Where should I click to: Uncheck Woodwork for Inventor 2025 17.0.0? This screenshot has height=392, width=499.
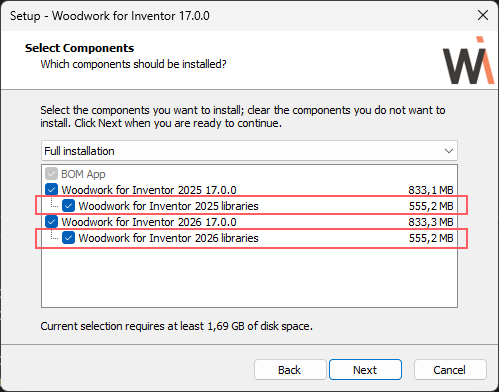pos(51,190)
